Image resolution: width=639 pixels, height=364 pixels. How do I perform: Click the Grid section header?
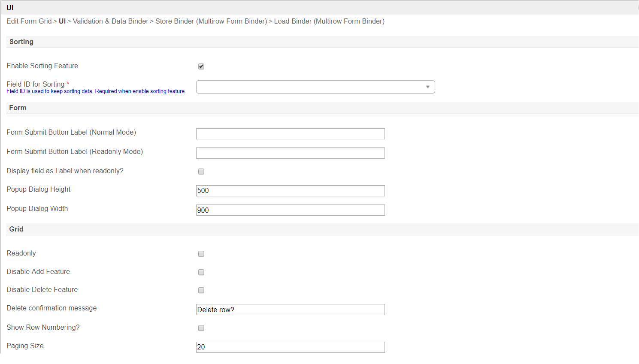coord(16,229)
